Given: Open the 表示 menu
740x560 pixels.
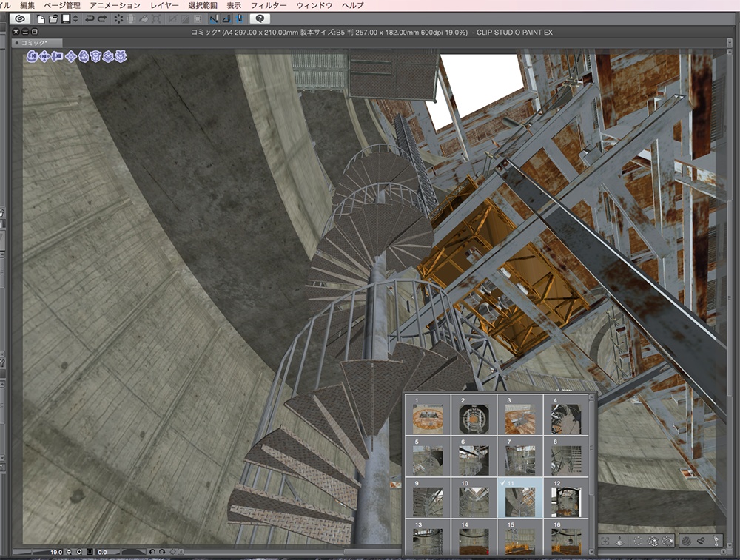Looking at the screenshot, I should (234, 6).
